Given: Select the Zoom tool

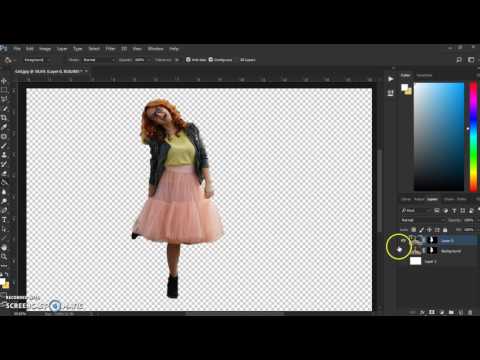Looking at the screenshot, I should coord(4,257).
